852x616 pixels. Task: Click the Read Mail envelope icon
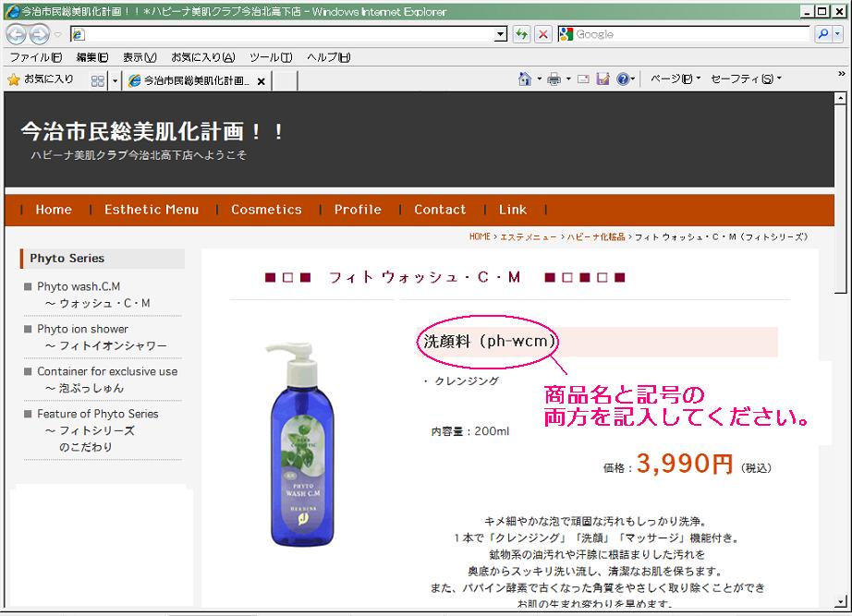coord(583,79)
